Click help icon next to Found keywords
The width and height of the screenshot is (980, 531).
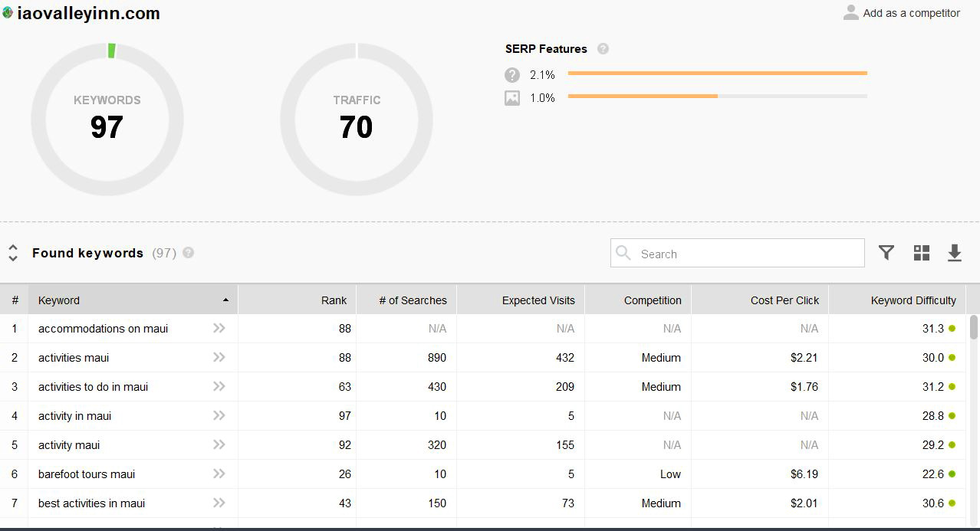click(189, 253)
